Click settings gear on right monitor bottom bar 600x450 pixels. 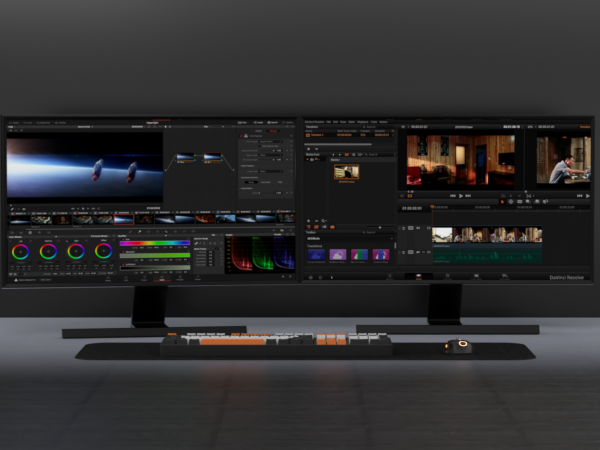(320, 277)
